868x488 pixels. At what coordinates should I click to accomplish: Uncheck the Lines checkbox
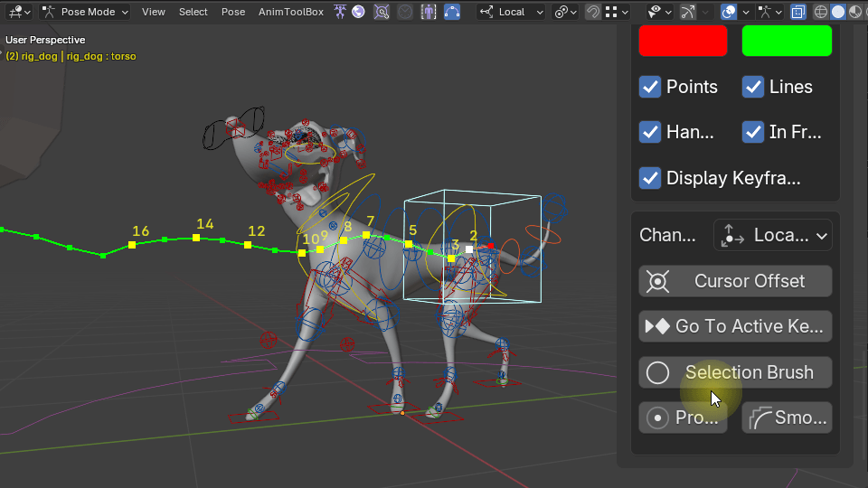pyautogui.click(x=753, y=87)
